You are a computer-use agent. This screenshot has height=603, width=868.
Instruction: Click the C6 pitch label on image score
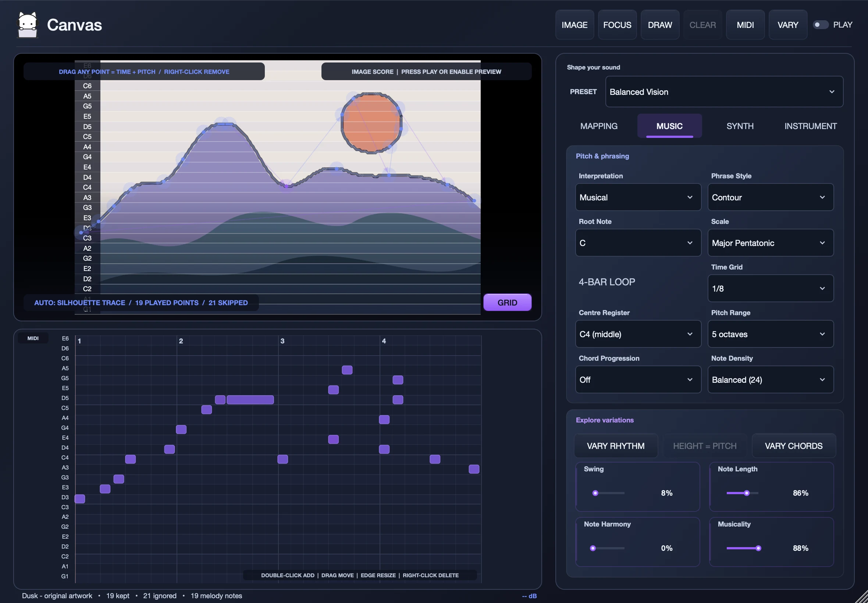pyautogui.click(x=87, y=86)
